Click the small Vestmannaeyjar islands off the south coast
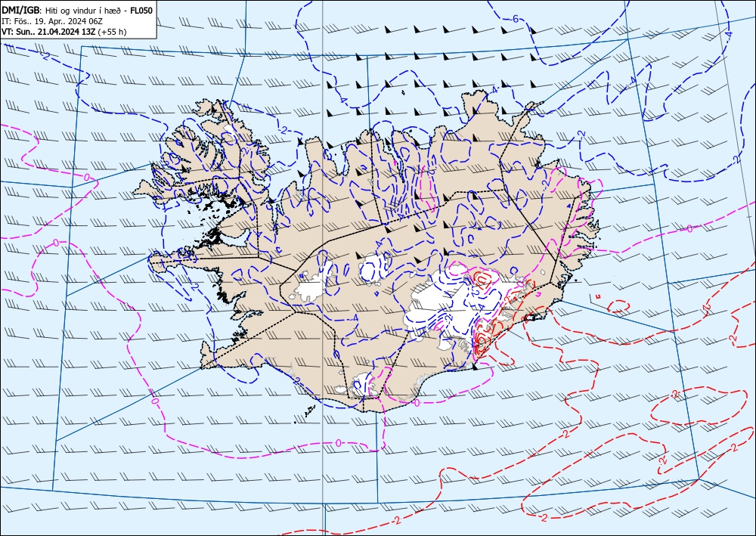 coord(305,414)
